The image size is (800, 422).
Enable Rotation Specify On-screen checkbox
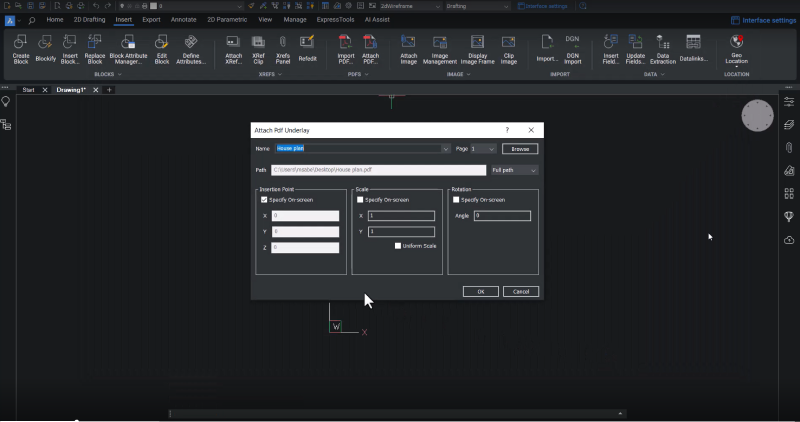click(456, 200)
